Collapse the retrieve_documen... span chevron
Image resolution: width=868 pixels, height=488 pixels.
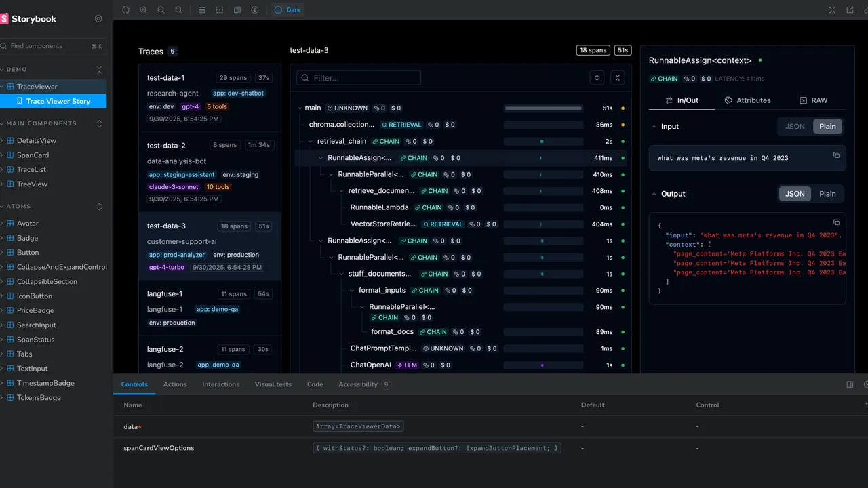(x=342, y=191)
